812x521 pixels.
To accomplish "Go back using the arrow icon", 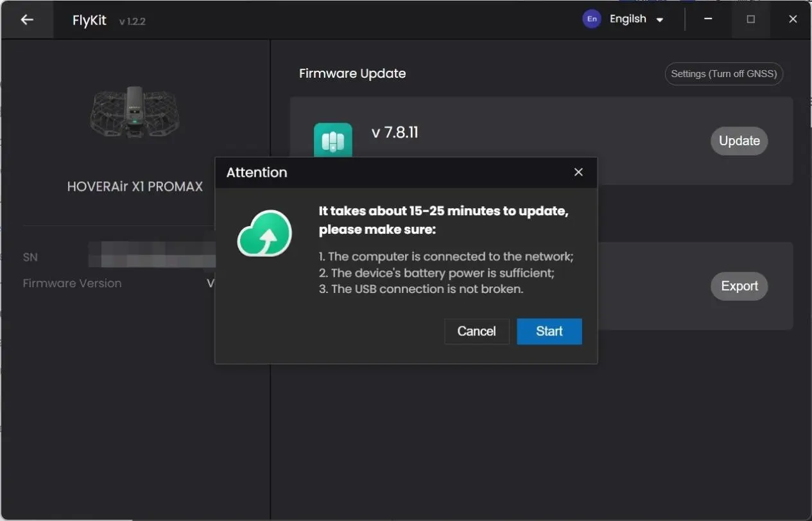I will point(27,20).
